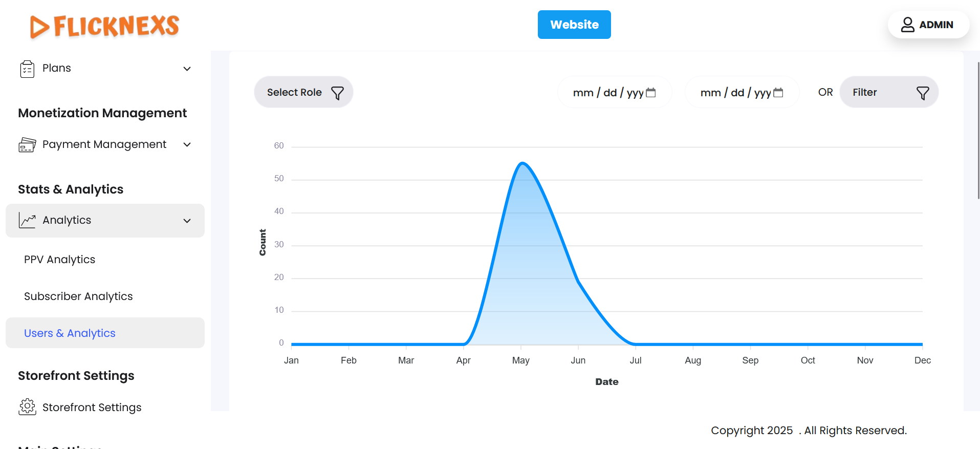
Task: Click the Flicknexs logo
Action: coord(104,26)
